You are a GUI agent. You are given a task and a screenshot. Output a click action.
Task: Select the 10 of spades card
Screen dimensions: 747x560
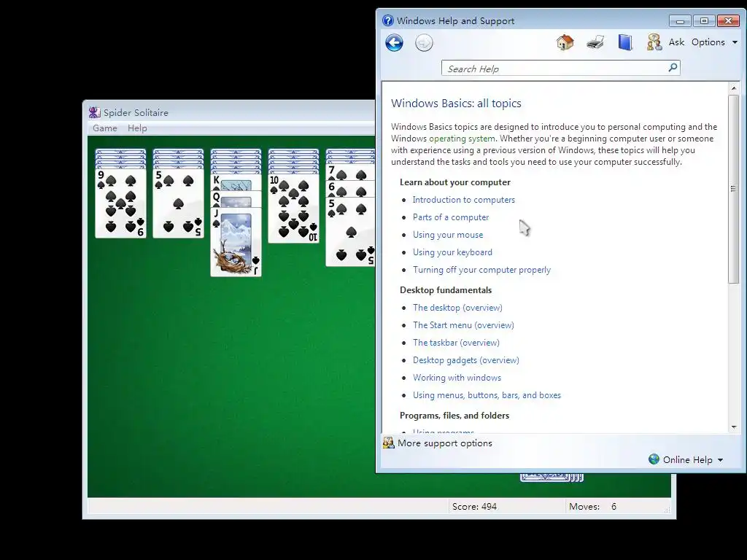click(293, 209)
